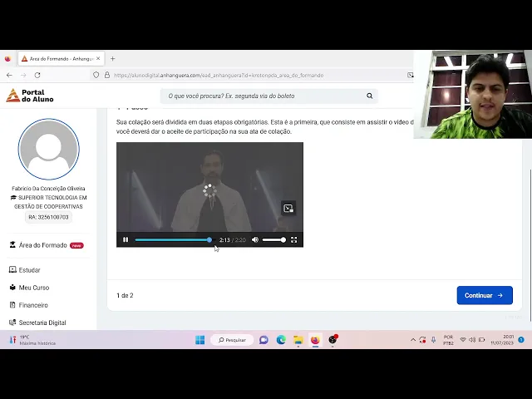Click the sync tray icon
This screenshot has width=532, height=399.
click(422, 340)
